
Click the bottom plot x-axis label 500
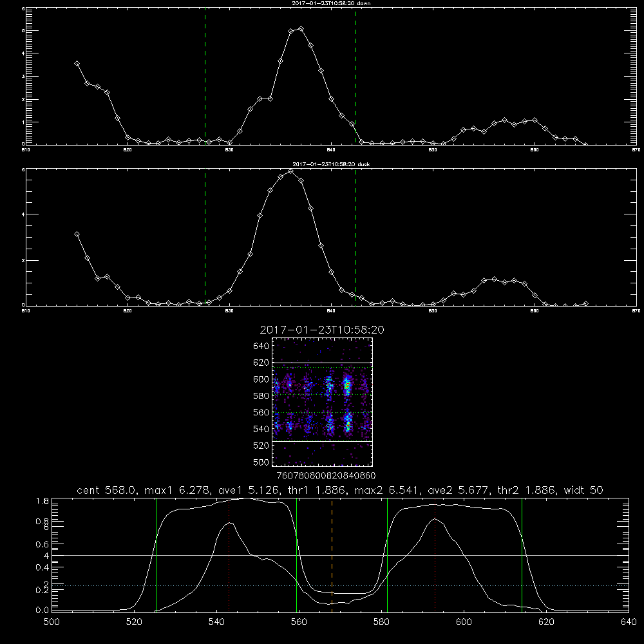(52, 622)
